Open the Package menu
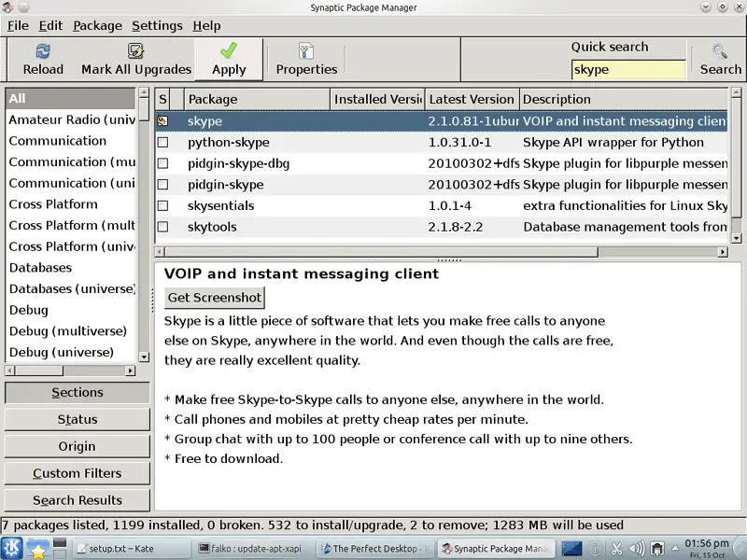The height and width of the screenshot is (560, 747). 97,26
